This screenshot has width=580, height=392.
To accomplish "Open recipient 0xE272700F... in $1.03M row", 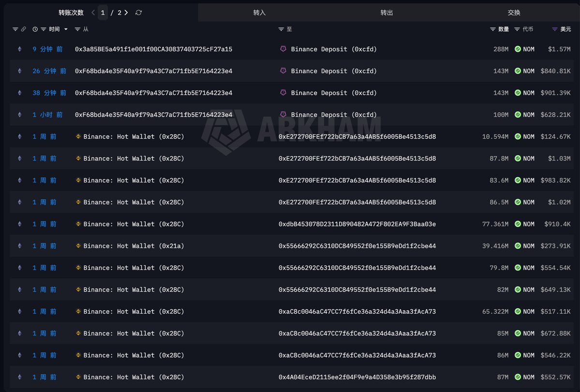I will [x=357, y=158].
